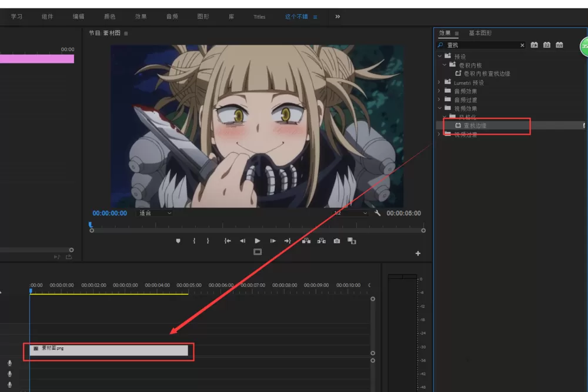Viewport: 588px width, 392px height.
Task: Click the comparison view icon
Action: pyautogui.click(x=352, y=240)
